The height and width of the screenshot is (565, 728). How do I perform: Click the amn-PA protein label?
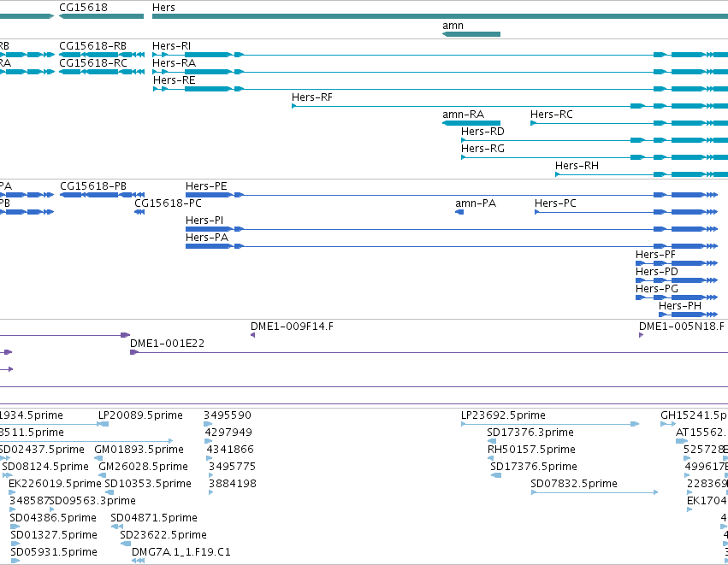(x=476, y=203)
